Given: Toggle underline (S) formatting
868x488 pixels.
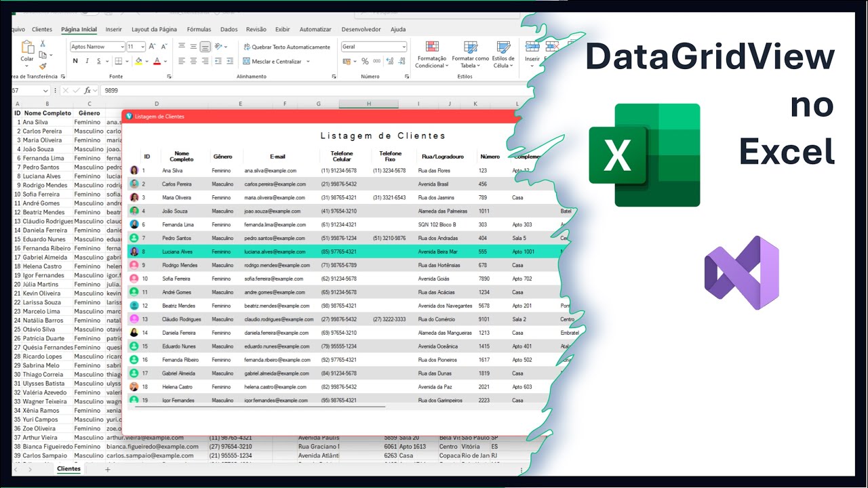Looking at the screenshot, I should 98,61.
